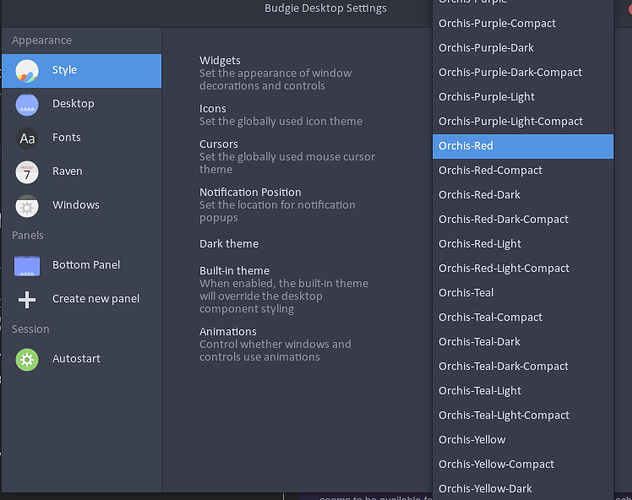632x500 pixels.
Task: Click the Budgie Desktop Settings title
Action: click(325, 8)
